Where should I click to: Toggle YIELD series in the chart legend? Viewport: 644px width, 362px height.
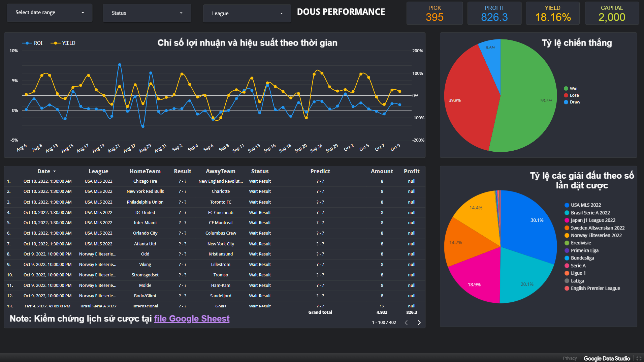click(63, 43)
